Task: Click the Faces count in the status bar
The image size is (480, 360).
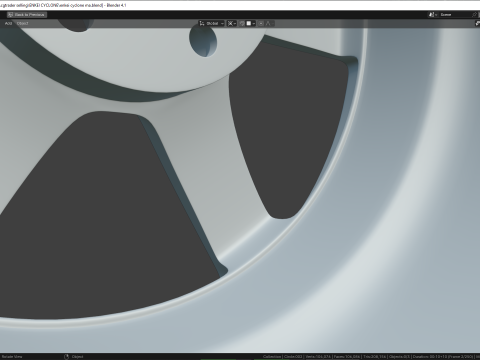Action: pos(347,357)
